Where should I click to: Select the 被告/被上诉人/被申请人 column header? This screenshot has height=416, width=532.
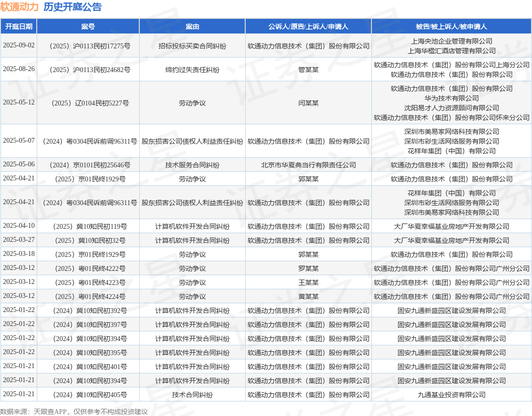click(x=452, y=27)
